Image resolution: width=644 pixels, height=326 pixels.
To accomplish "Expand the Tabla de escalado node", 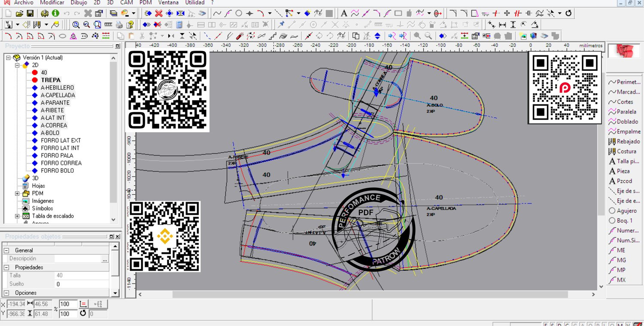I will click(18, 216).
